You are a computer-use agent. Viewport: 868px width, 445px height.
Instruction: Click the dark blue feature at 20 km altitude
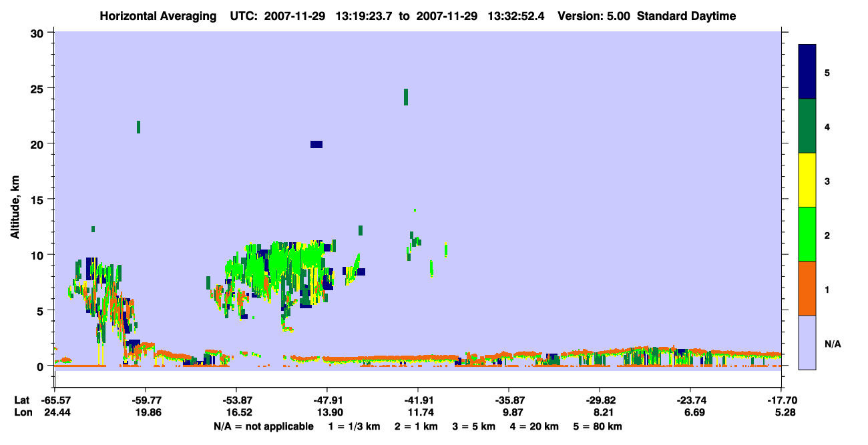coord(316,144)
